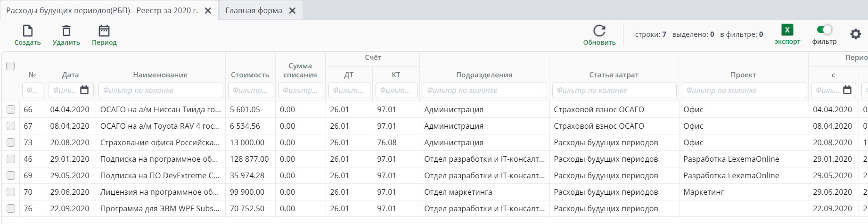Open the date picker in Дата filter
This screenshot has height=224, width=868.
click(84, 90)
